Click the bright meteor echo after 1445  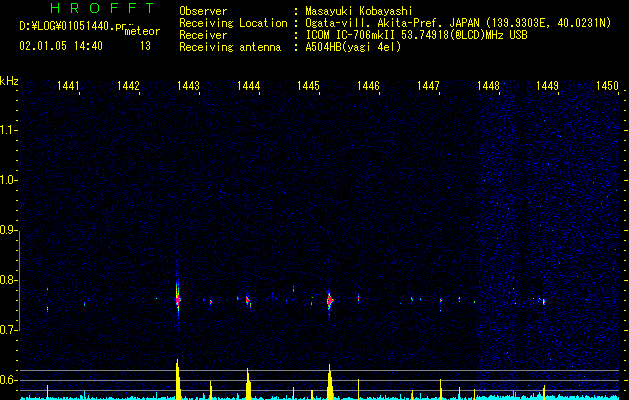(x=330, y=301)
